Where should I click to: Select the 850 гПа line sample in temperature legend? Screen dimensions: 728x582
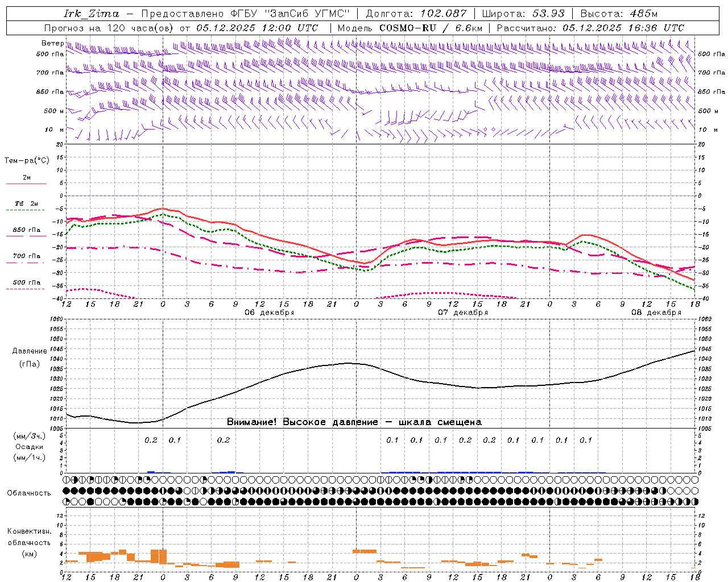point(26,236)
